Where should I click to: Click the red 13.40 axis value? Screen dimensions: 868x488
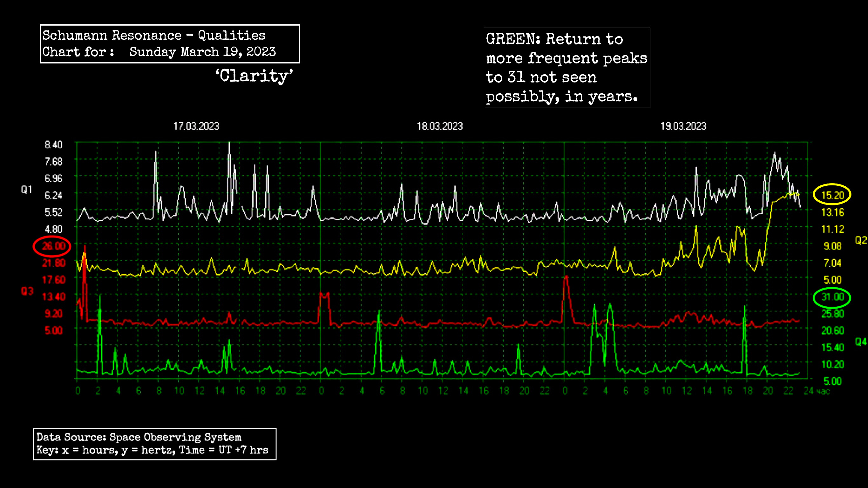(x=54, y=297)
